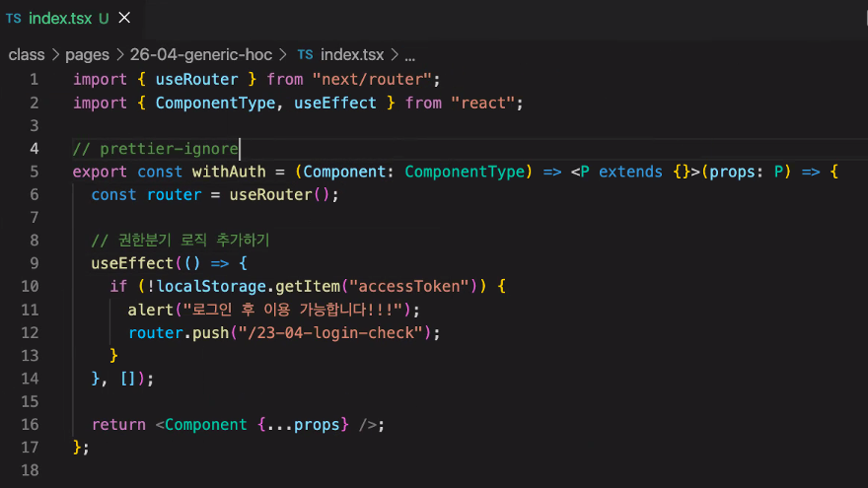Click 'useRouter' in the line 1 import
The width and height of the screenshot is (868, 488).
pyautogui.click(x=196, y=79)
